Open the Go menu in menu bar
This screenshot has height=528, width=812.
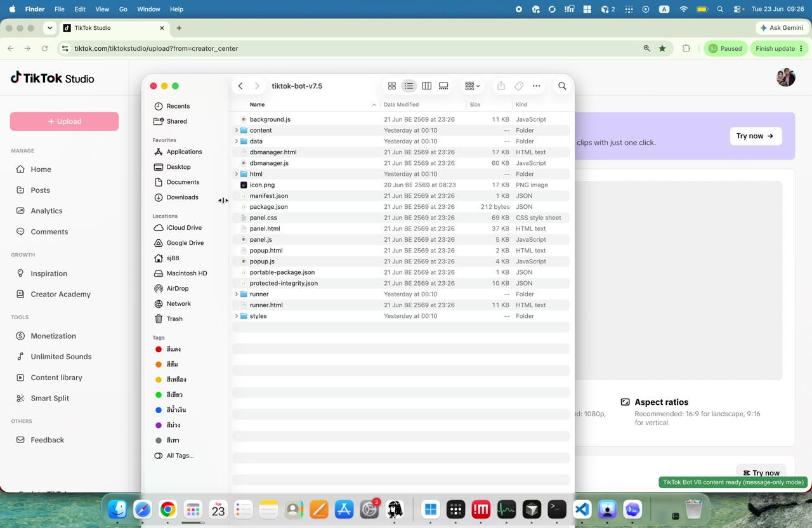123,10
